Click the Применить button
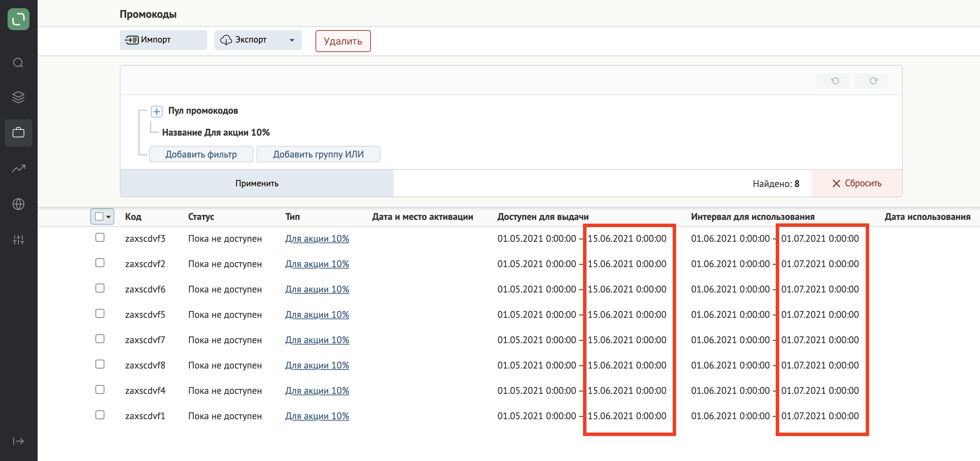The image size is (980, 461). pos(257,183)
